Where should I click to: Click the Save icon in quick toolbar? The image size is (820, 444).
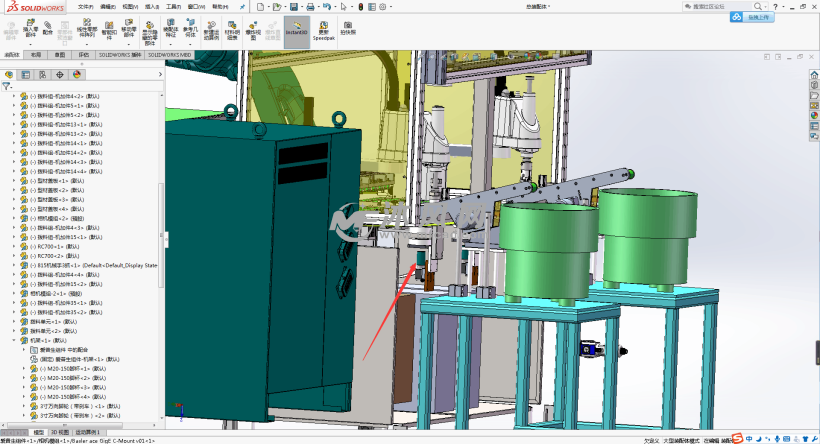[x=293, y=6]
